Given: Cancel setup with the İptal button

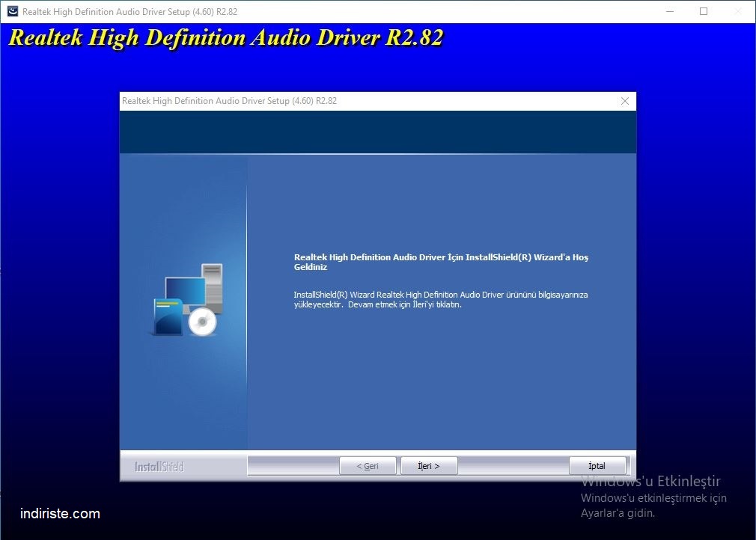Looking at the screenshot, I should click(597, 466).
